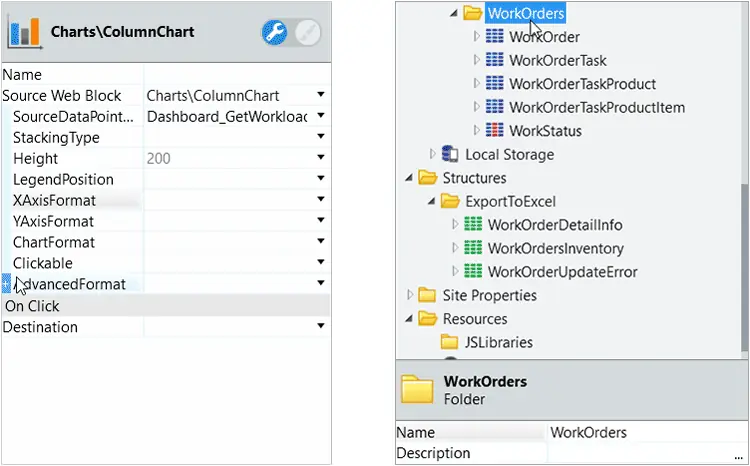Select the WorkOrdersInventory tree label

(x=555, y=248)
